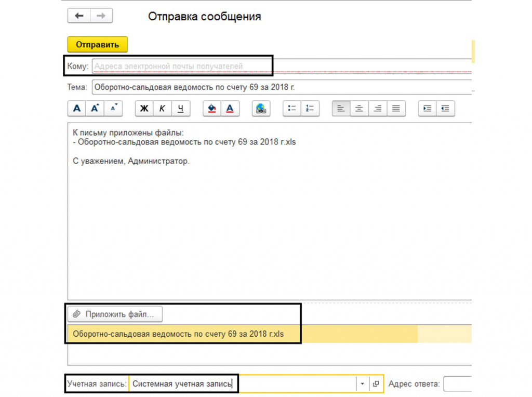Image resolution: width=532 pixels, height=397 pixels.
Task: Click the Учетная запись account field
Action: click(243, 384)
